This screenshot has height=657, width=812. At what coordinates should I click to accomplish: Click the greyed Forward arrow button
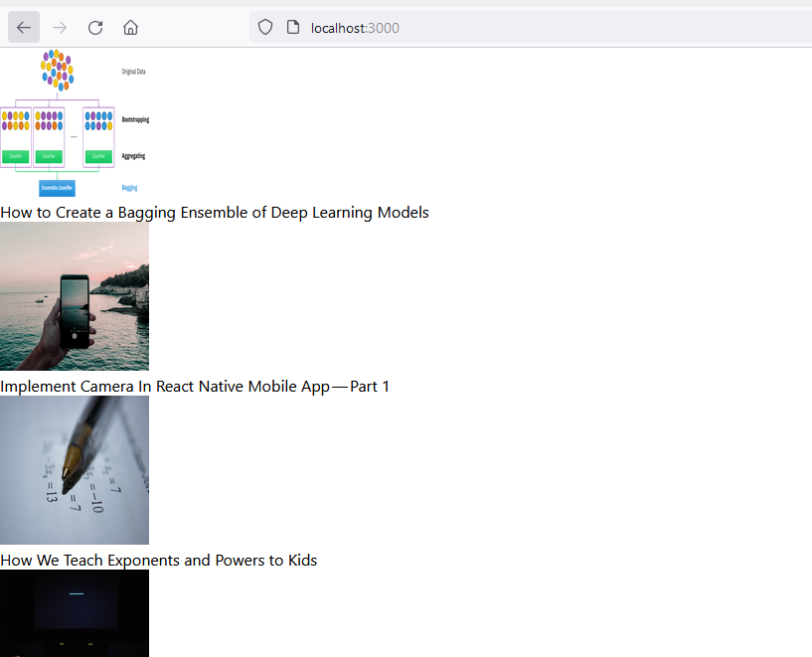click(60, 28)
